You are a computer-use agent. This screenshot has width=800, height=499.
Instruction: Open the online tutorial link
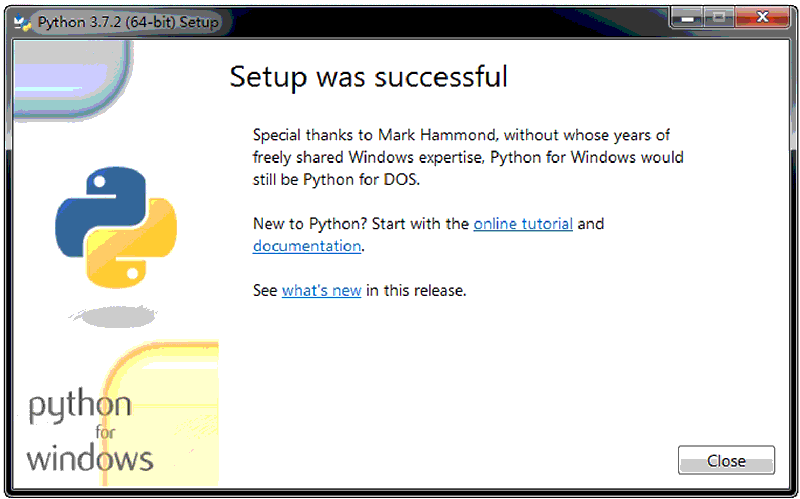tap(523, 223)
